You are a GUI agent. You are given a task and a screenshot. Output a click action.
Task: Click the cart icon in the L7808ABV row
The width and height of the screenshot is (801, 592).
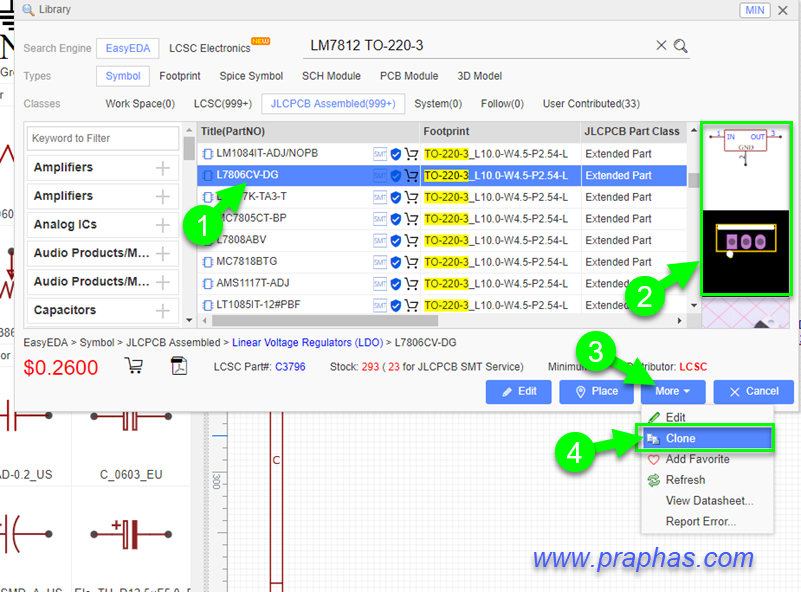point(411,241)
